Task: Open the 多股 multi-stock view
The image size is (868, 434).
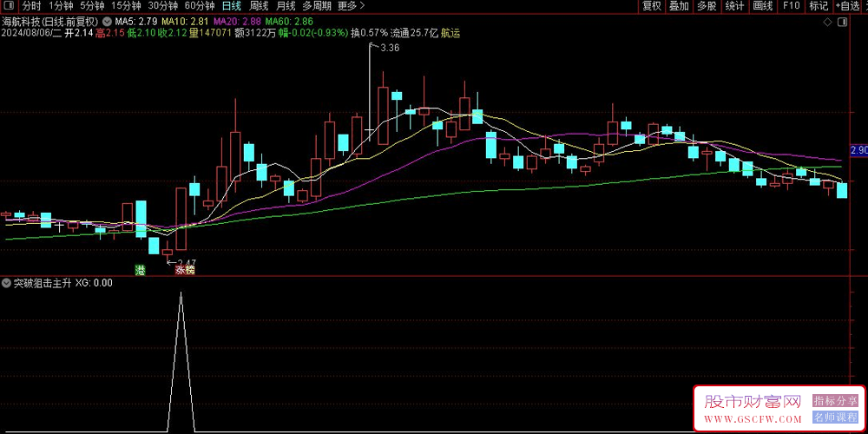Action: point(707,6)
